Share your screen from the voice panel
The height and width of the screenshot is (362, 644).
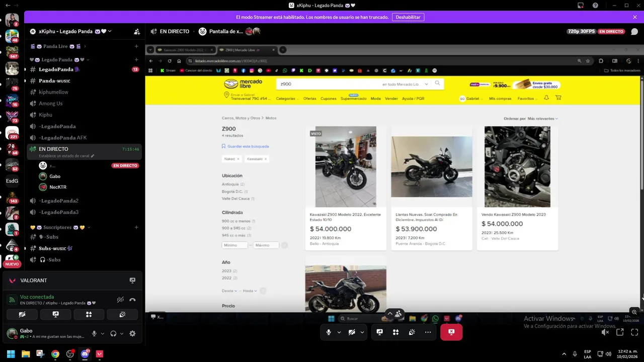click(55, 314)
